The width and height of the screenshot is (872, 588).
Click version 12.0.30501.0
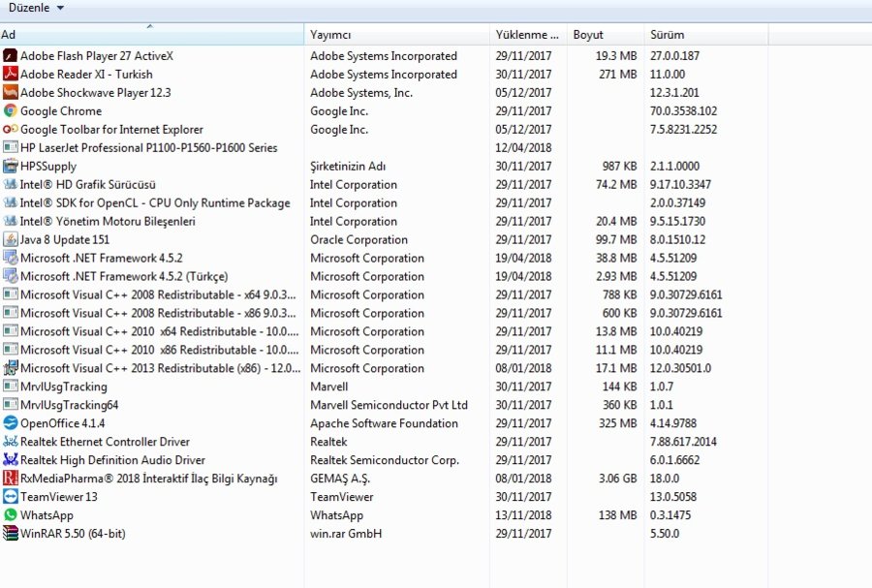(x=681, y=368)
